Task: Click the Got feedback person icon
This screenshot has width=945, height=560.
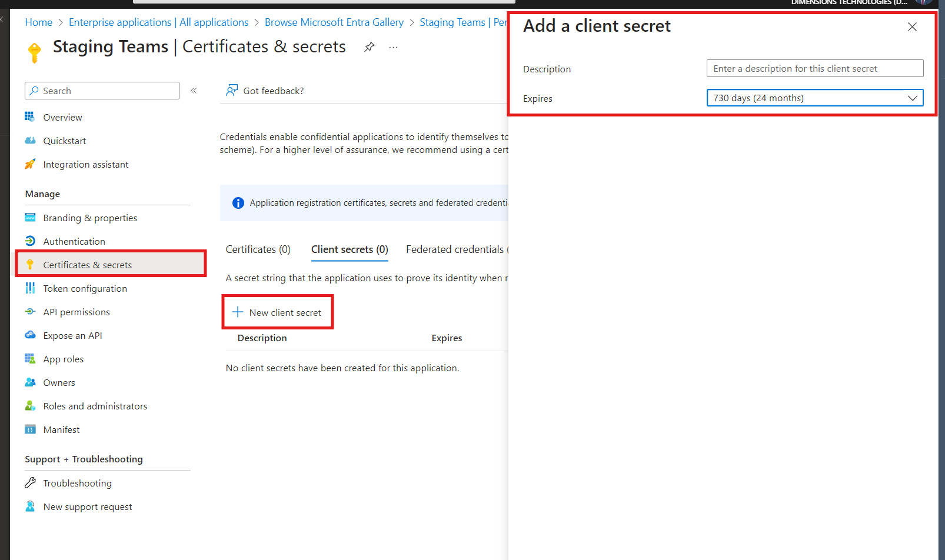Action: (232, 91)
